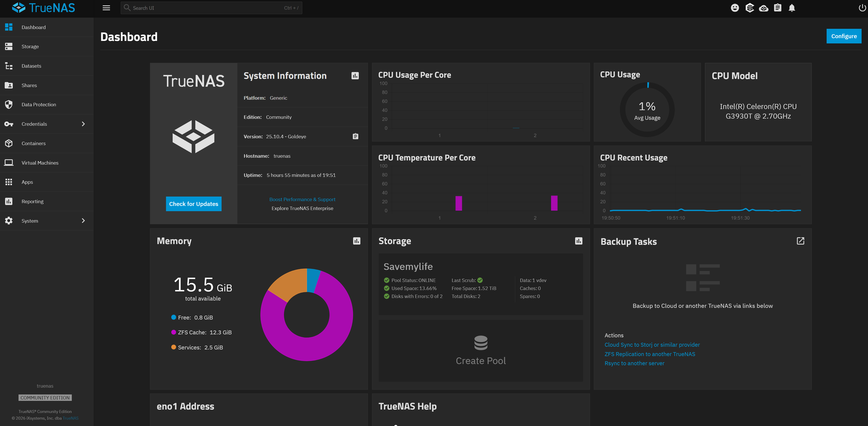Click Create Pool text
Viewport: 868px width, 426px height.
coord(481,361)
